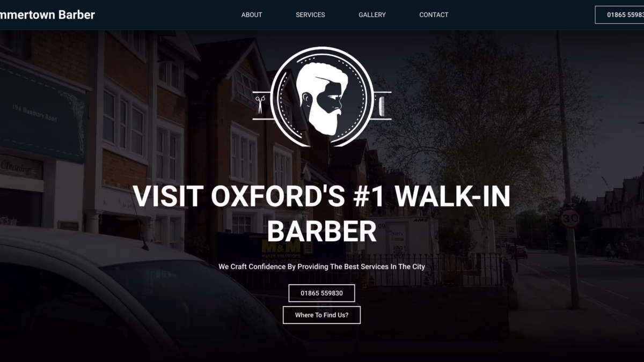Click the We Craft Confidence tagline text
This screenshot has height=362, width=644.
tap(321, 267)
